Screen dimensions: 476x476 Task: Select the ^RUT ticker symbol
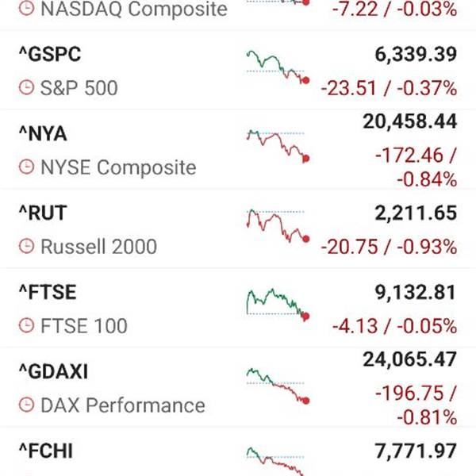(43, 213)
